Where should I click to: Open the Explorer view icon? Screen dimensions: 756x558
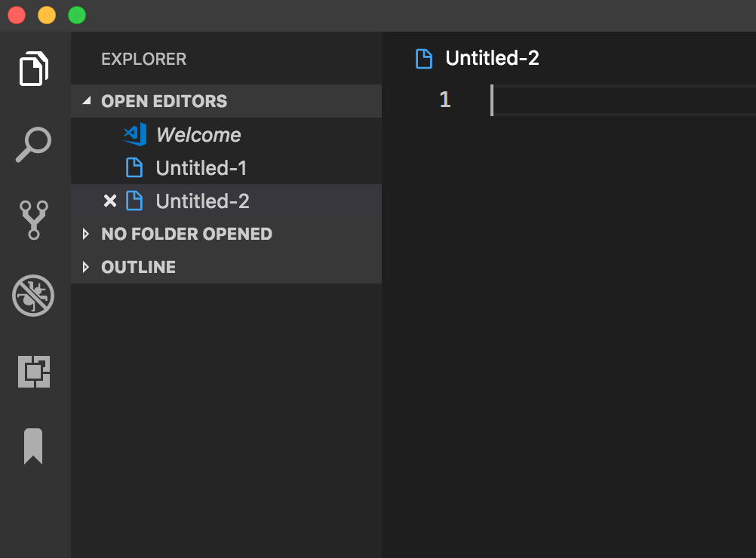[x=33, y=68]
